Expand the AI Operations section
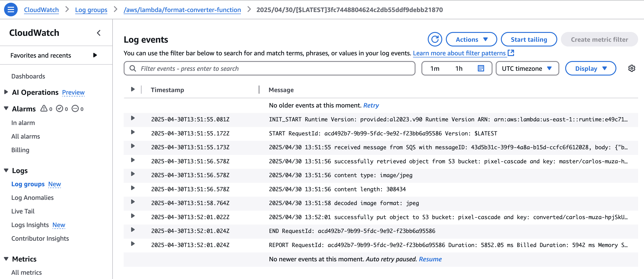Image resolution: width=644 pixels, height=279 pixels. tap(6, 92)
